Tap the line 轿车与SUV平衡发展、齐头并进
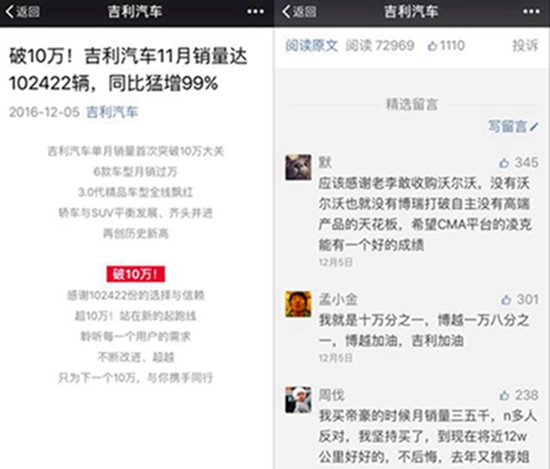The image size is (550, 469). pos(136,213)
